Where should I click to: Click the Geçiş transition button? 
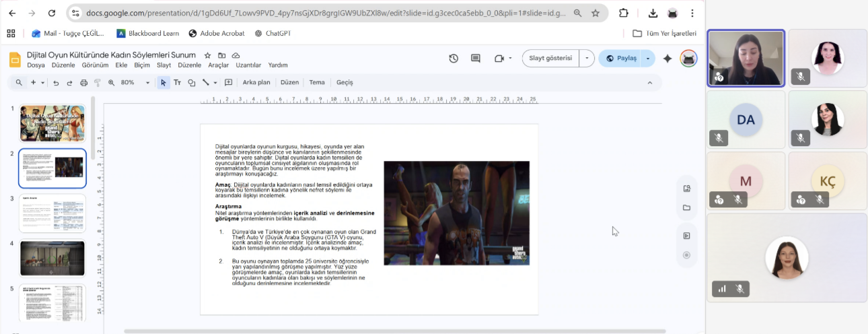tap(345, 83)
